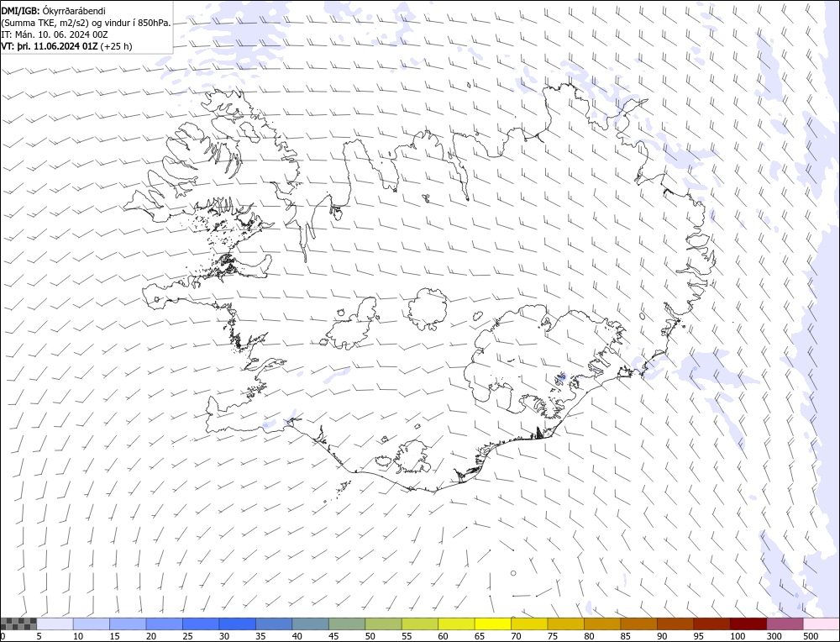Click the legend scale label '75'
Image resolution: width=840 pixels, height=642 pixels.
[x=553, y=636]
